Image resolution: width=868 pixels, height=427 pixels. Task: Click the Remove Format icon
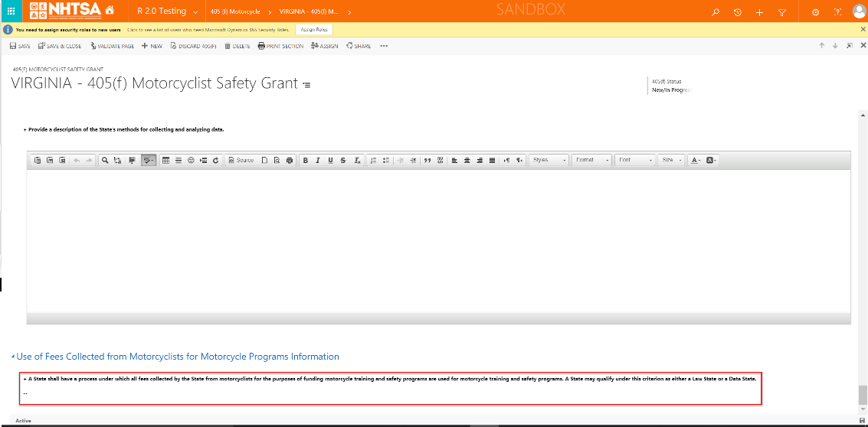click(358, 160)
